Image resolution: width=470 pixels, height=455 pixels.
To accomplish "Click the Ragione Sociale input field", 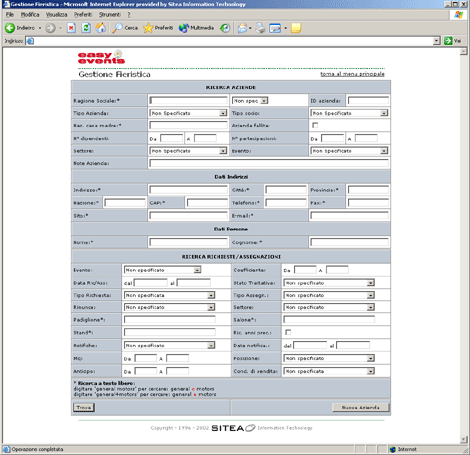I will coord(188,100).
